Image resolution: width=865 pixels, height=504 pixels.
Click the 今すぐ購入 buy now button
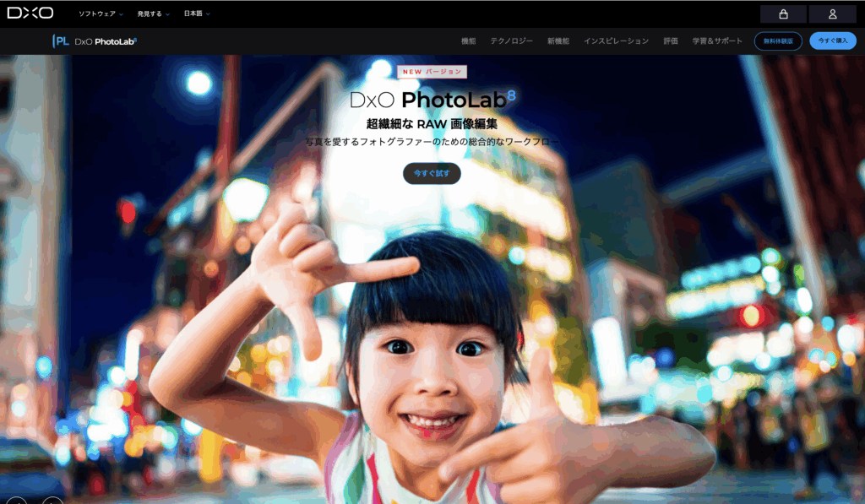pos(832,41)
